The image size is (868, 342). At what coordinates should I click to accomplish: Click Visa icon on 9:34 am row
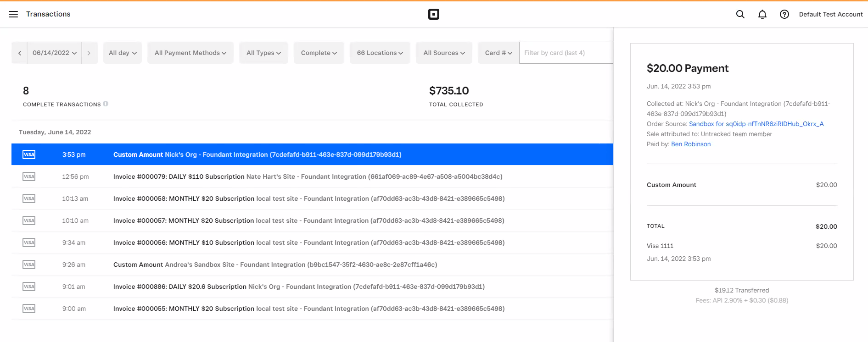[x=29, y=243]
